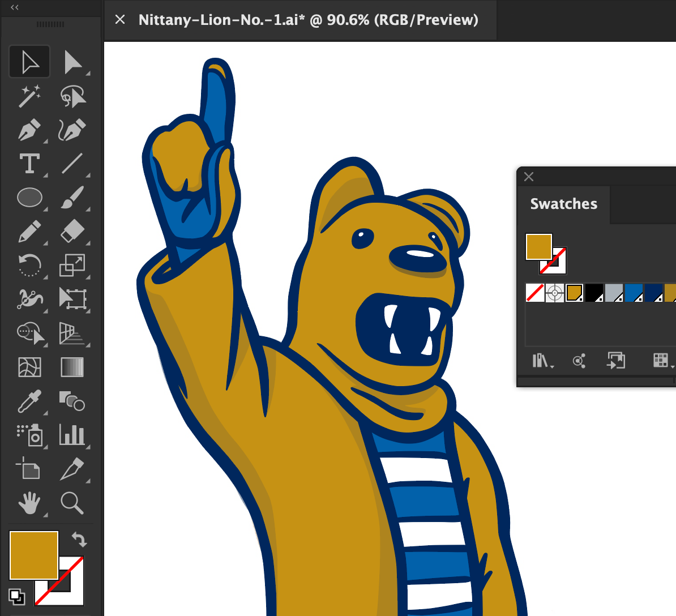The height and width of the screenshot is (616, 676).
Task: Select the Registration swatch
Action: click(x=555, y=293)
